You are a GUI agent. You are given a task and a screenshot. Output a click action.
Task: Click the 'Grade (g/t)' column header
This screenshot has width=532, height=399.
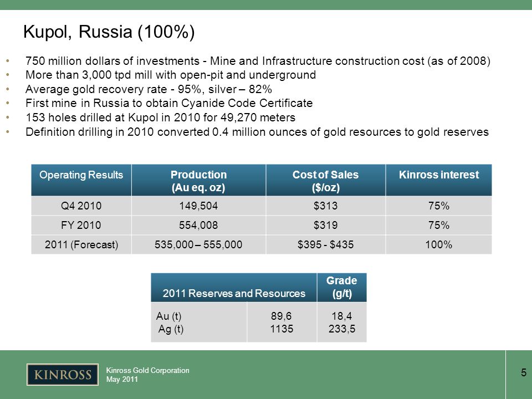(342, 287)
